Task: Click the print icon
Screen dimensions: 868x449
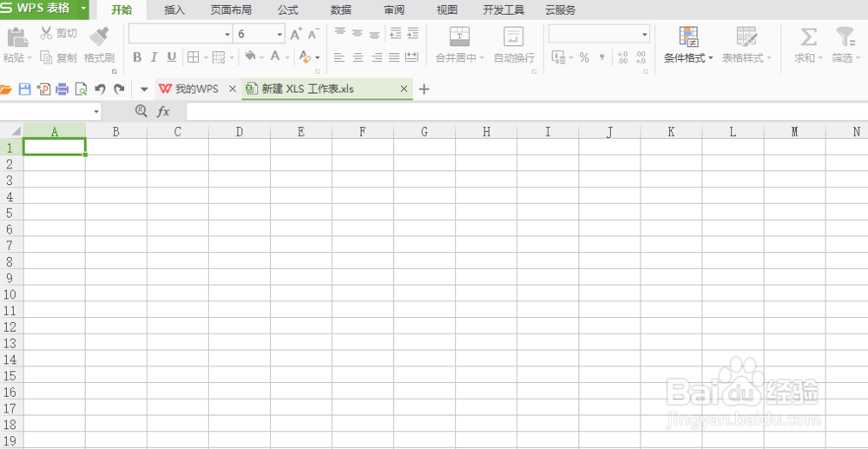Action: click(x=62, y=89)
